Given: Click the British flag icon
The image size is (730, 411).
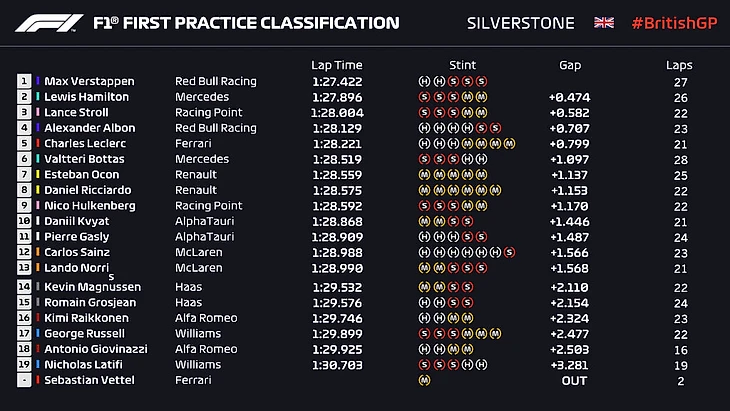Looking at the screenshot, I should (604, 23).
